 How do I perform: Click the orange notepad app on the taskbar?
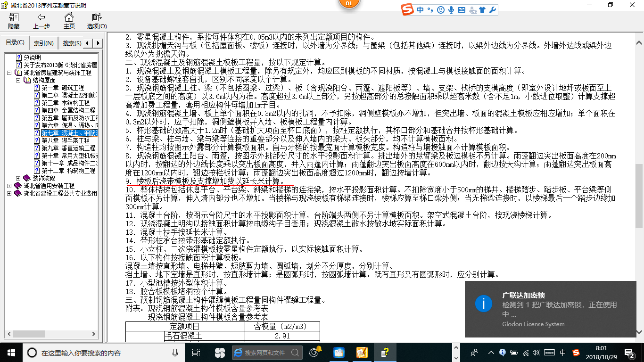pos(362,352)
